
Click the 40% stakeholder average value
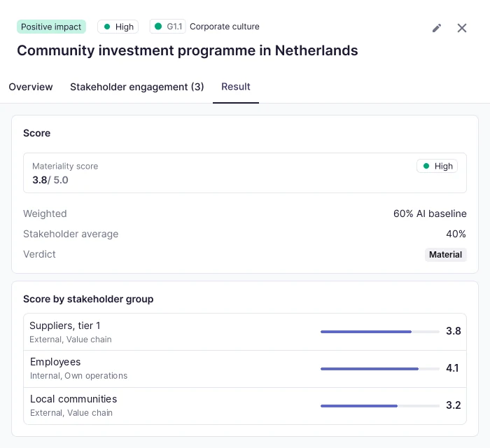(x=456, y=234)
